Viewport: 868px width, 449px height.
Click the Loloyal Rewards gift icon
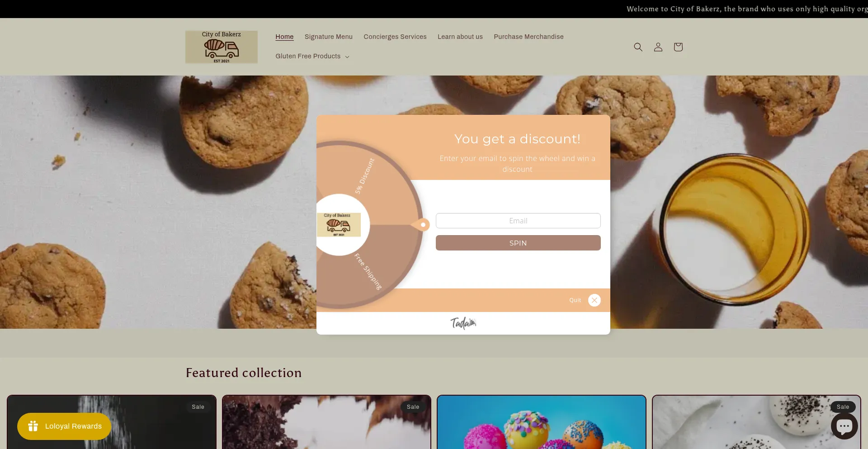coord(33,426)
